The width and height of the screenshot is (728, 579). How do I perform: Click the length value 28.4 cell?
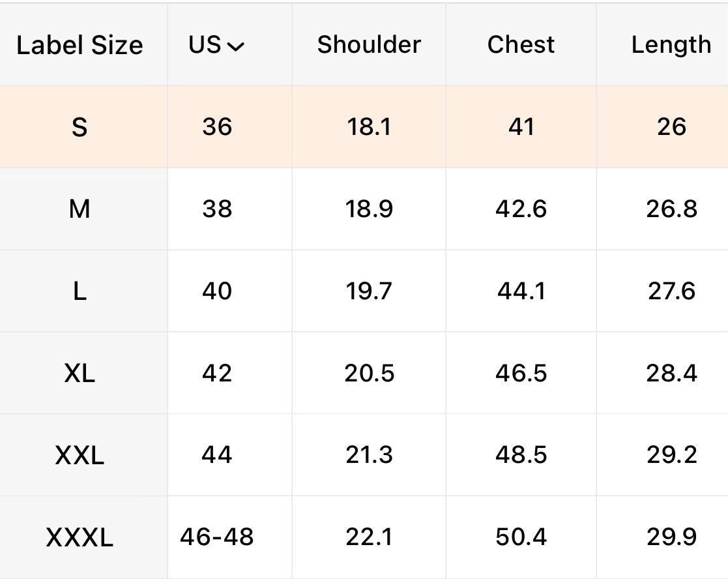(671, 373)
